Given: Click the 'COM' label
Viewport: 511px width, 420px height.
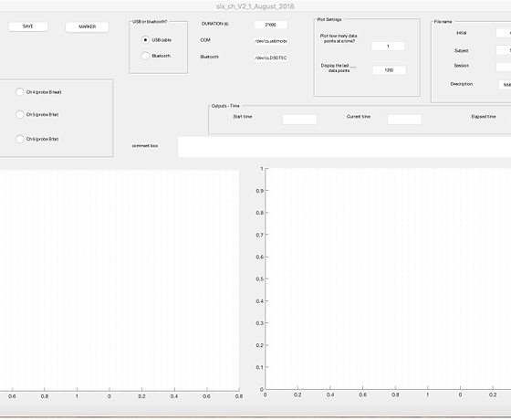Looking at the screenshot, I should point(205,40).
